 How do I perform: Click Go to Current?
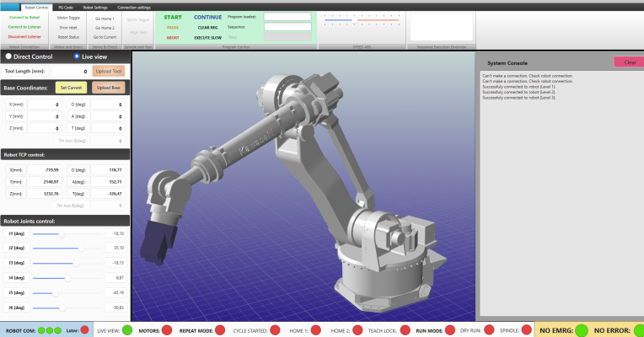(x=105, y=37)
